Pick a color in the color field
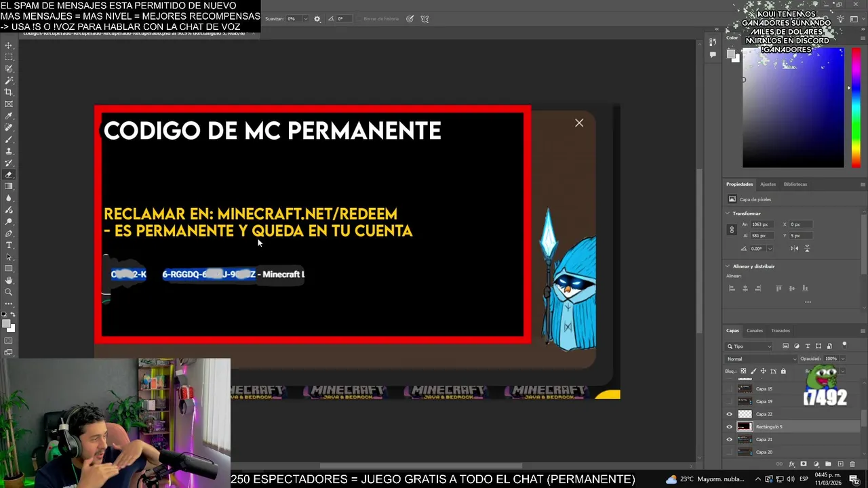Viewport: 868px width, 488px height. pos(793,108)
